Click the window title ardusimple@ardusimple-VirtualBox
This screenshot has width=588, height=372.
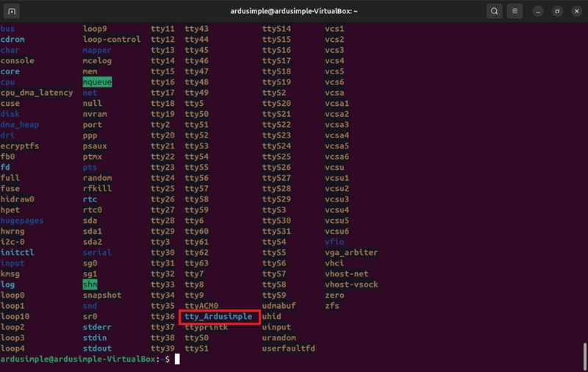pyautogui.click(x=295, y=12)
